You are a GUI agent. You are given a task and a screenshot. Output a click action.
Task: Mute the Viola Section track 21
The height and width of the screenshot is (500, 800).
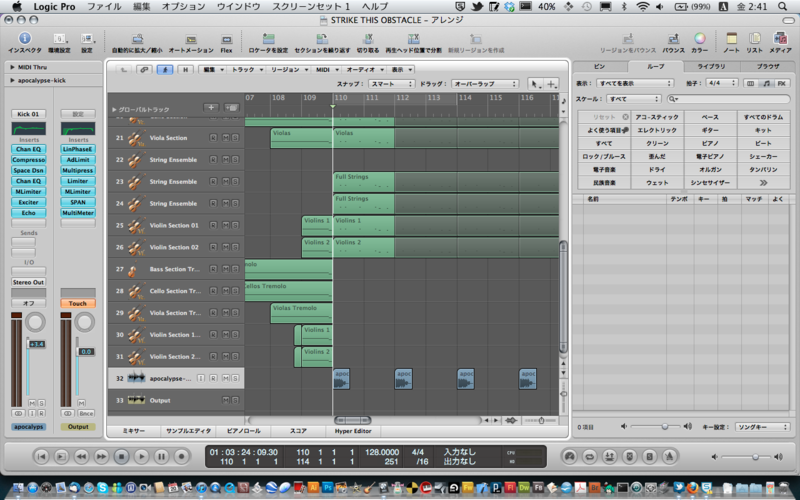click(x=226, y=138)
